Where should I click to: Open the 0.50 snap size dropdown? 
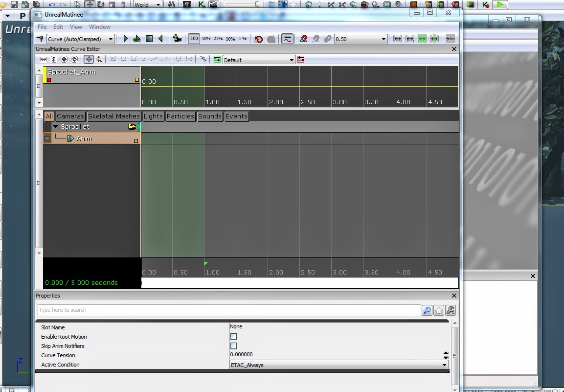tap(361, 39)
